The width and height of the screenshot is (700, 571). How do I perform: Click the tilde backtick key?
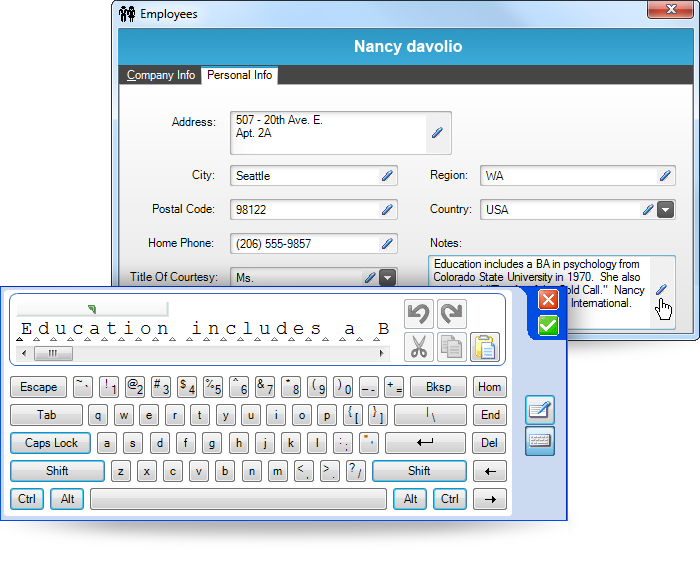[x=83, y=387]
